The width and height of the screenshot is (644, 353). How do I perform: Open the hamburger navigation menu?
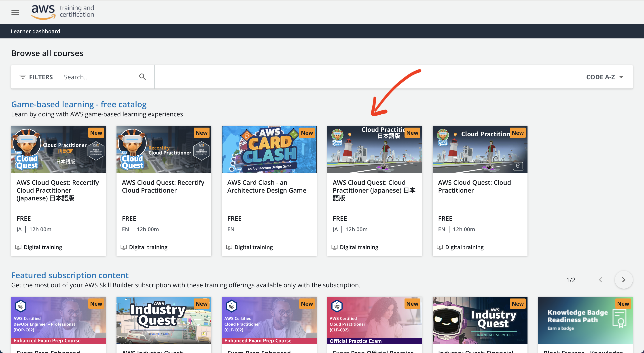(x=15, y=13)
